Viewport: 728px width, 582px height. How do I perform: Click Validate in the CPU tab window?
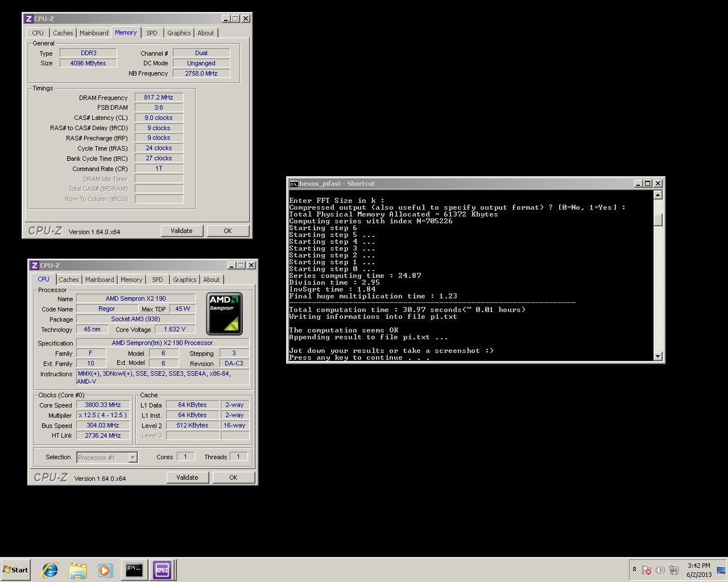click(x=187, y=477)
